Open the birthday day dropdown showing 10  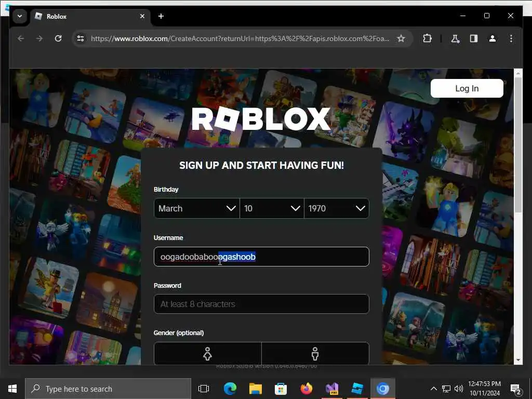click(272, 208)
